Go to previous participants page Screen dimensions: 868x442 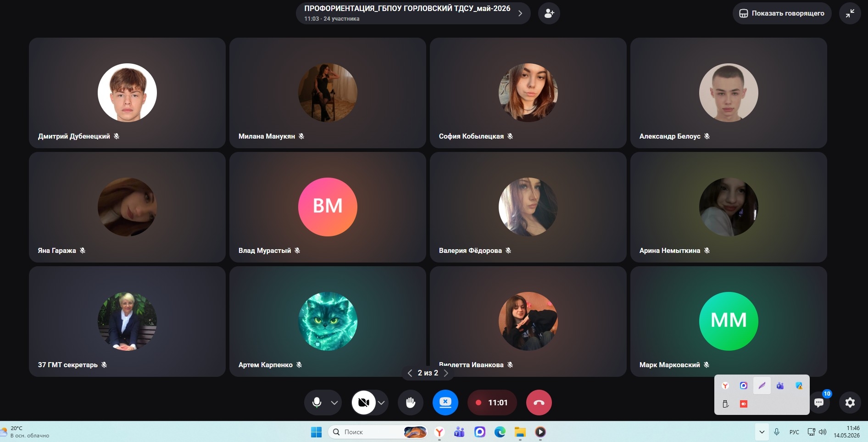pos(410,373)
